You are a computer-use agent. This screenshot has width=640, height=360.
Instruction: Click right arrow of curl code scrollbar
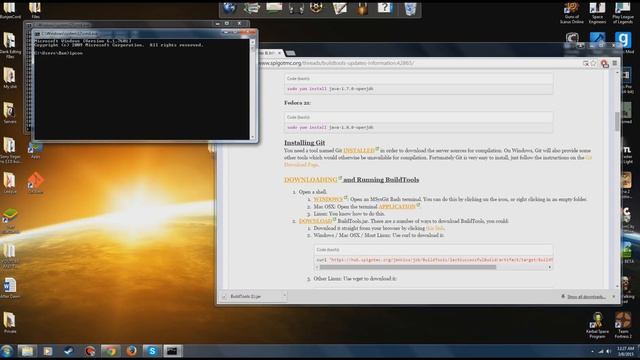click(550, 267)
